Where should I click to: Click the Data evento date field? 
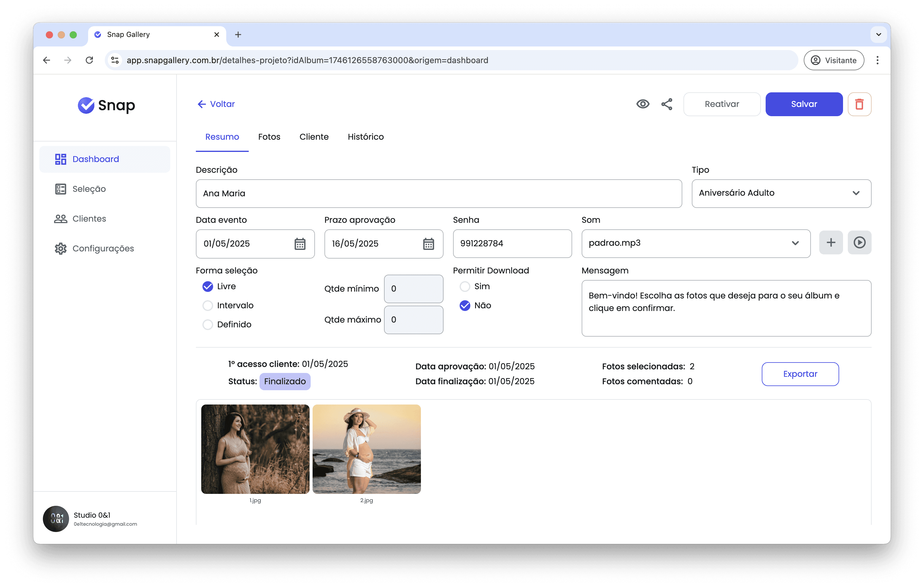[255, 244]
